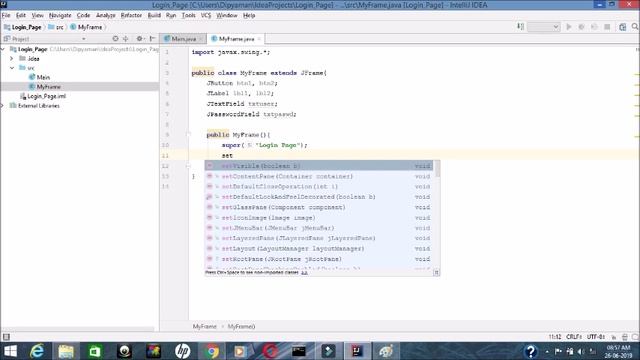Open the Navigate menu
The height and width of the screenshot is (360, 640).
point(60,16)
